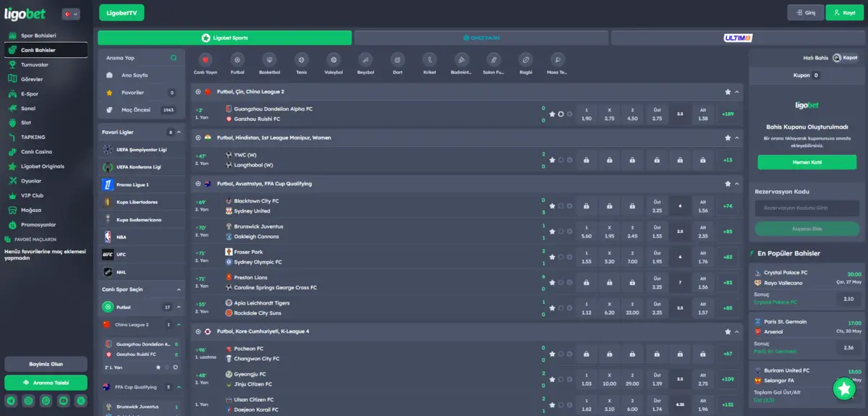Favorite the YWC (W) vs Langthabal match star

(x=552, y=160)
